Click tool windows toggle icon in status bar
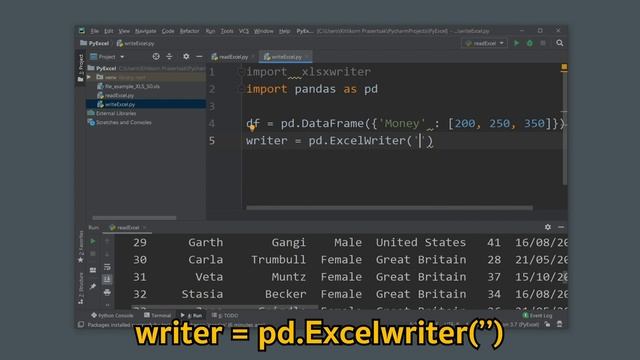The image size is (640, 360). click(81, 325)
